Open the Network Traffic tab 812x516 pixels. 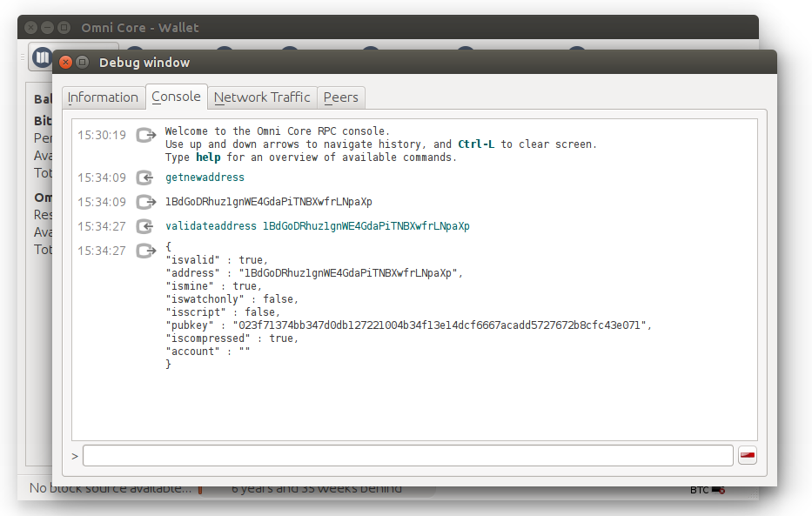coord(262,97)
